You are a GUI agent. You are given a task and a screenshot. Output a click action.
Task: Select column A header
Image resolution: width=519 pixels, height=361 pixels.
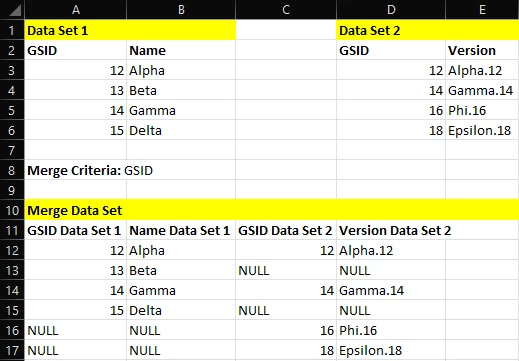click(76, 10)
